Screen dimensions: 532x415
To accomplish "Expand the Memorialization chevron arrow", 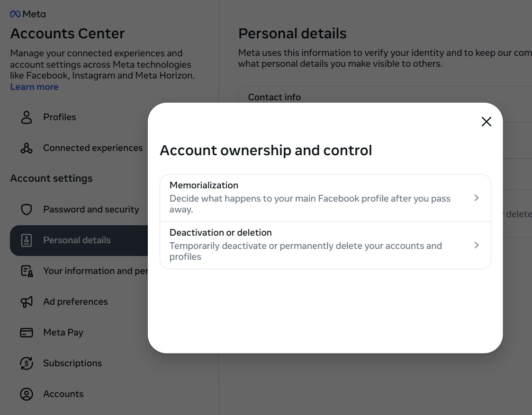I will pyautogui.click(x=477, y=198).
